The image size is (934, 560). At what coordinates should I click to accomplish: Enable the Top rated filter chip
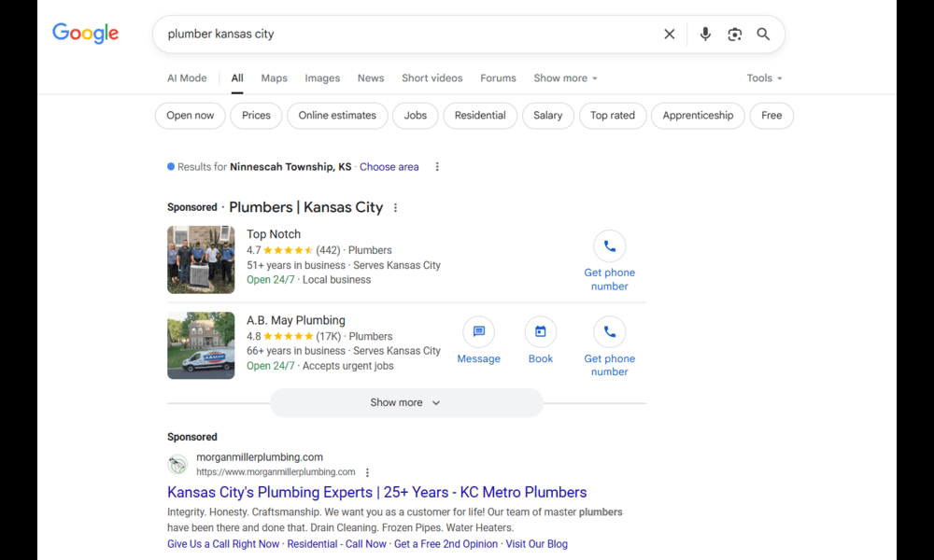[x=613, y=116]
